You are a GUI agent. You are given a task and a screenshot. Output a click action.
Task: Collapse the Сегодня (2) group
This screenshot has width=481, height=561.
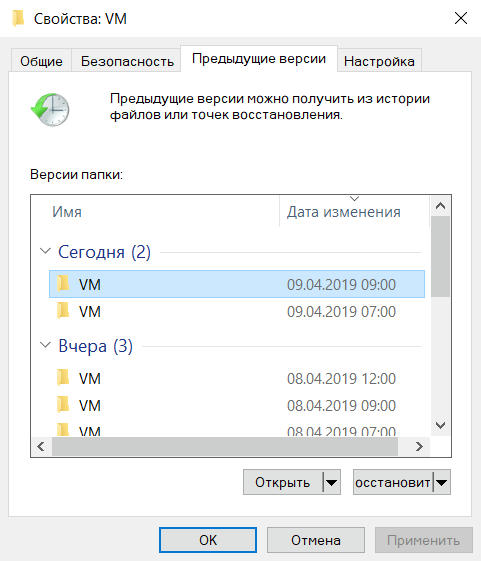(x=45, y=251)
